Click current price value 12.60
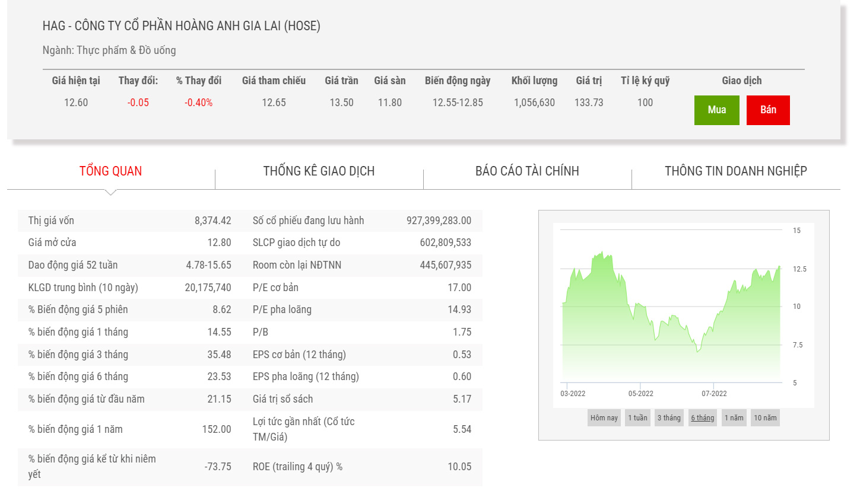Viewport: 860px width, 504px height. point(76,103)
